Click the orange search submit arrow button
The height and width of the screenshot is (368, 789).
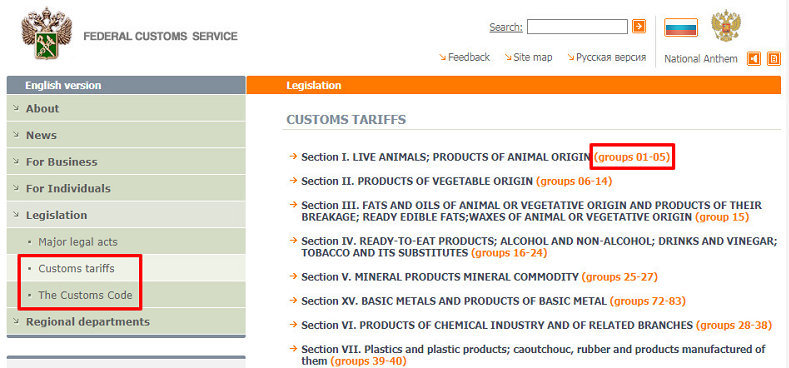[x=639, y=26]
